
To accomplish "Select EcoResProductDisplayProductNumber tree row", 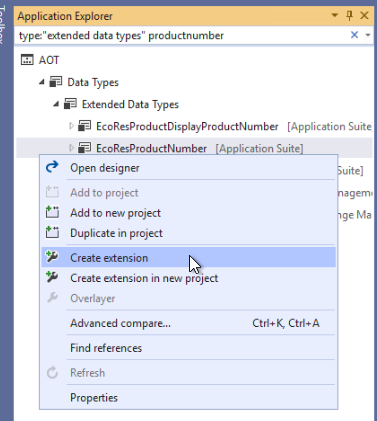I will [194, 126].
